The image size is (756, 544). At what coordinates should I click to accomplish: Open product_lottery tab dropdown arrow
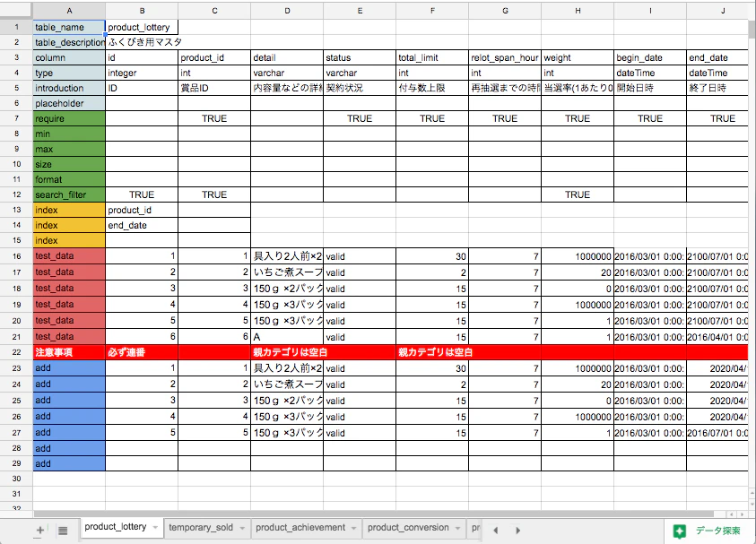click(x=155, y=528)
